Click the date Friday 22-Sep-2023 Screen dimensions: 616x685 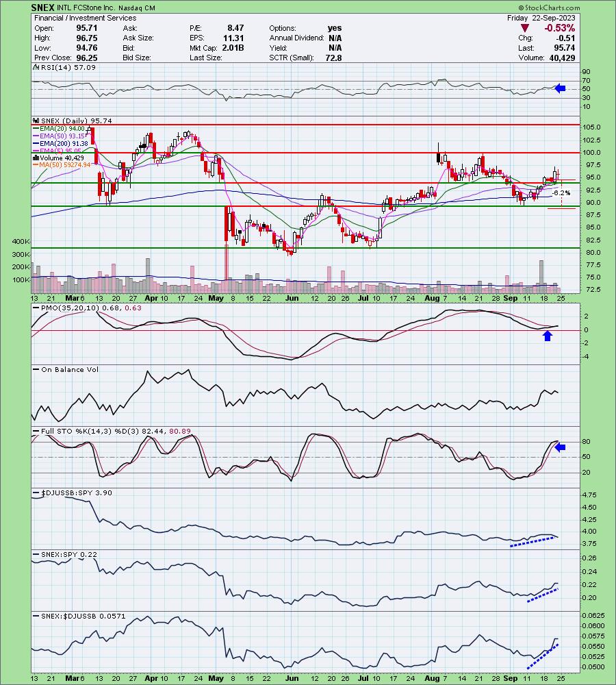coord(541,18)
